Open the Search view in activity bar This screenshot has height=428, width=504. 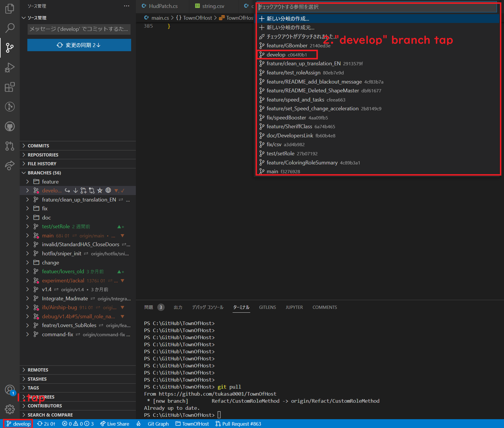pyautogui.click(x=10, y=28)
